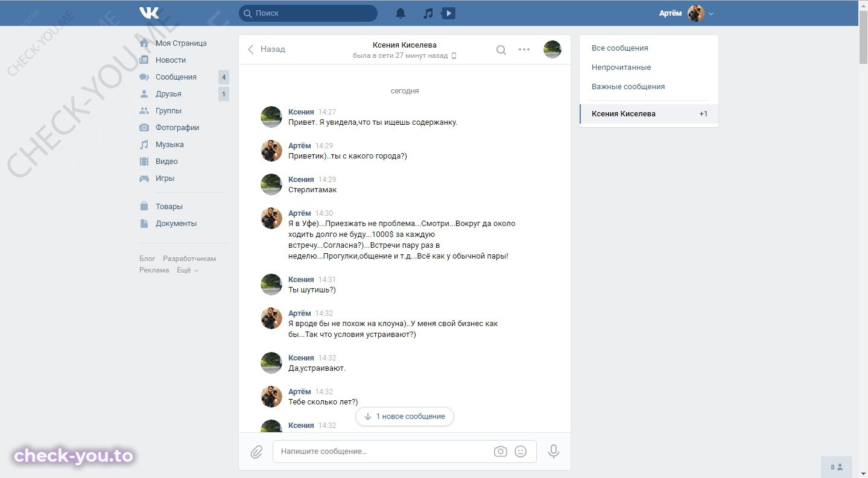
Task: Click Ксения's avatar beside the Стерлитамак message
Action: coord(271,184)
